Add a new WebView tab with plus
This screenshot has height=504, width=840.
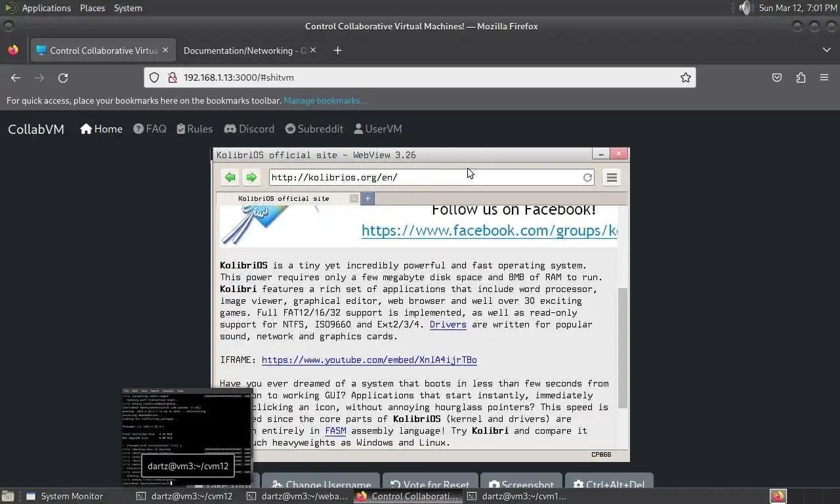[367, 198]
